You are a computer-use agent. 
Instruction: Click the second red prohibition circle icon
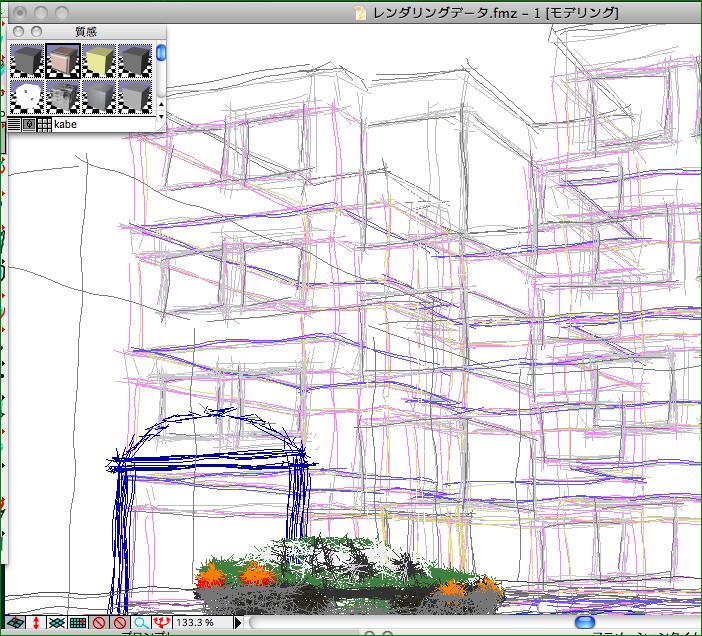click(x=120, y=623)
